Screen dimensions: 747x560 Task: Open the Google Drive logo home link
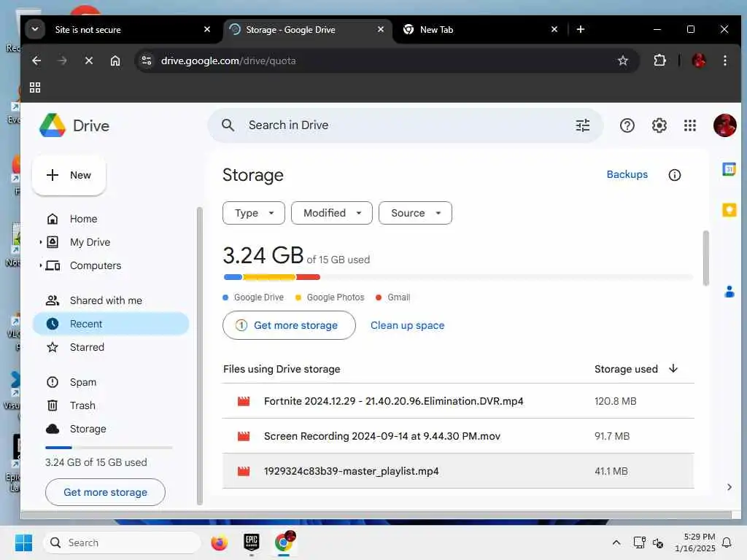pos(74,125)
